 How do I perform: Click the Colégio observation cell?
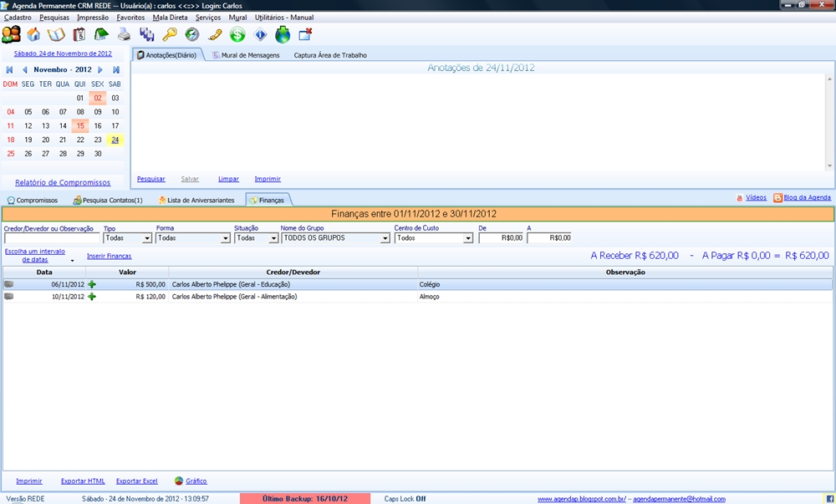(x=624, y=284)
